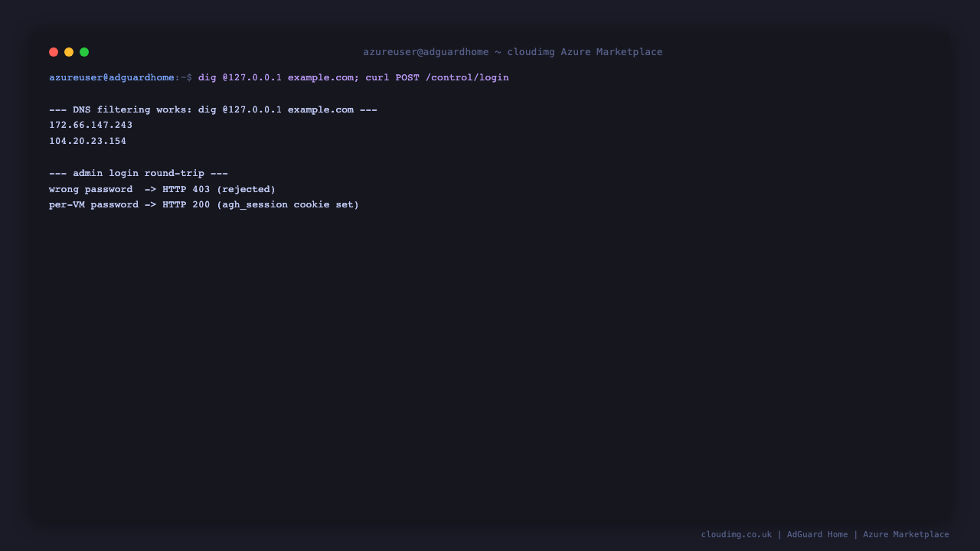Click the cloudimg.co.uk footer text
The height and width of the screenshot is (551, 980).
(737, 535)
